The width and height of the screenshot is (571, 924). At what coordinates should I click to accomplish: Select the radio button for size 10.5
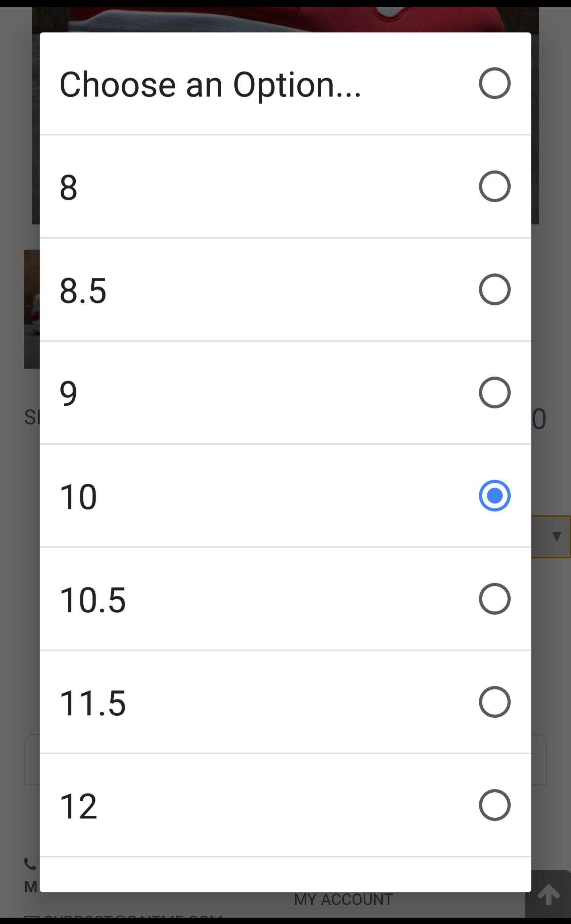pos(494,599)
